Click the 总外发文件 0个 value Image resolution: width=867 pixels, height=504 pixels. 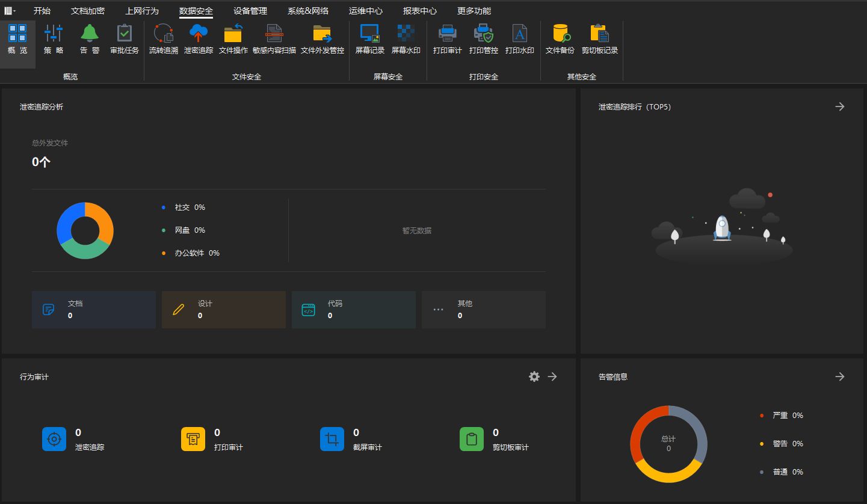(41, 162)
